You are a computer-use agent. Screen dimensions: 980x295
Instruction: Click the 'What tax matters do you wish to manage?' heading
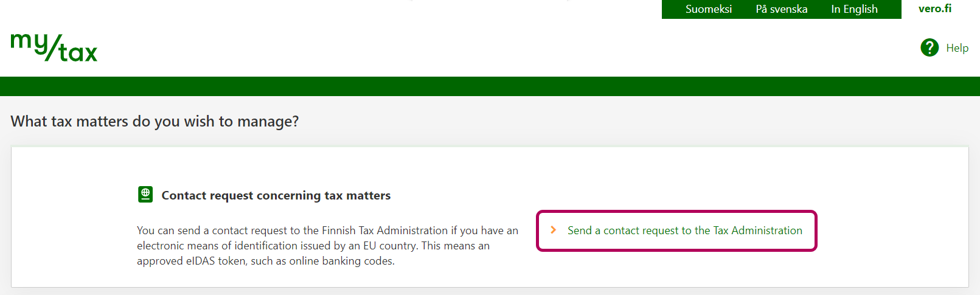click(x=155, y=121)
